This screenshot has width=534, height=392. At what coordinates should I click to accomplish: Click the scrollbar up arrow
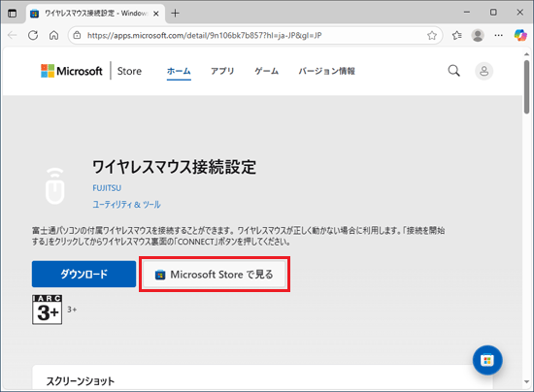pyautogui.click(x=527, y=54)
